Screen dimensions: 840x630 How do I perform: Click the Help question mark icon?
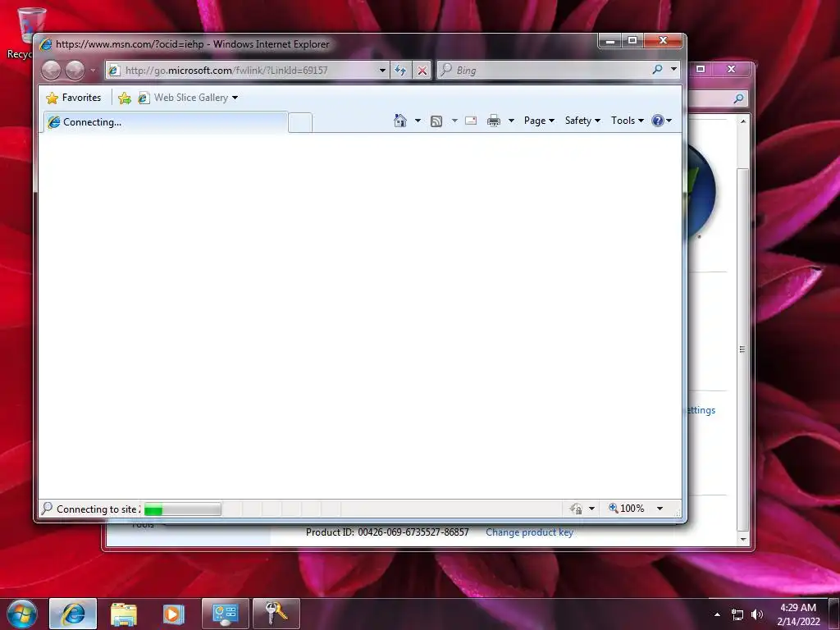point(658,121)
